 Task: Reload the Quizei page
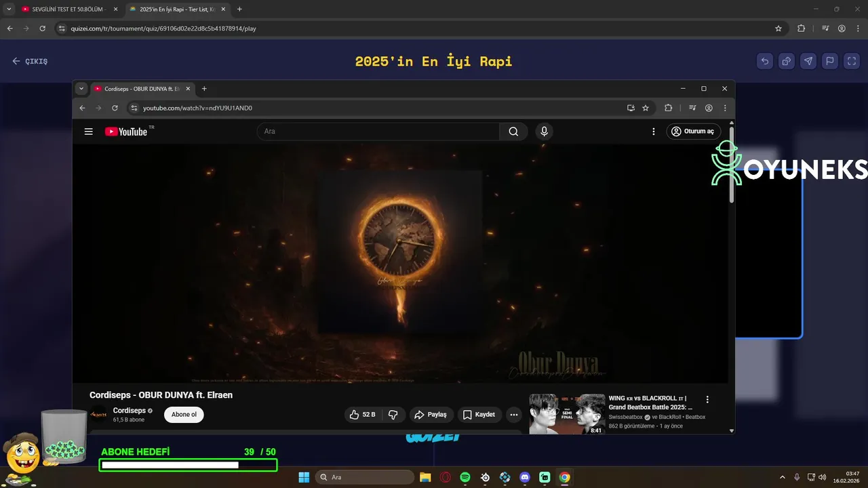coord(42,28)
